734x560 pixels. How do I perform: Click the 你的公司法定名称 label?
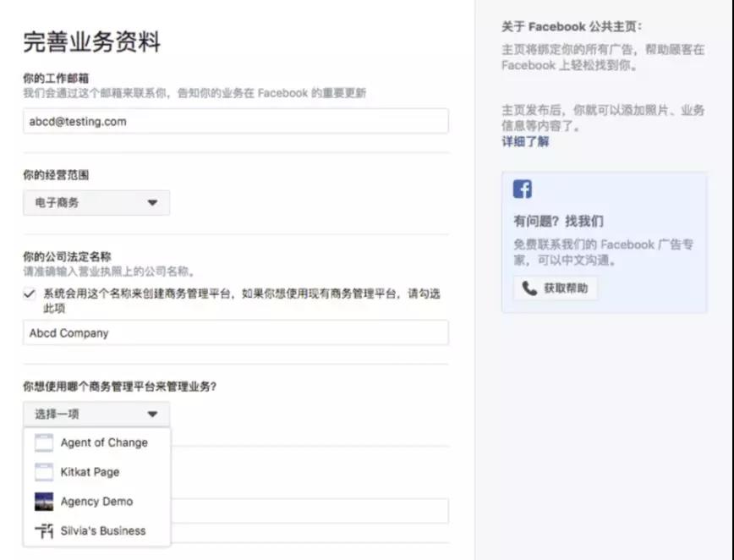[67, 256]
